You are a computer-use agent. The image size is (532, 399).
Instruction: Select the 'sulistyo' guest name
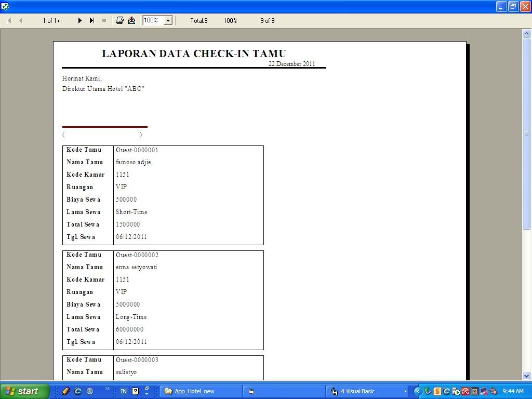(126, 372)
